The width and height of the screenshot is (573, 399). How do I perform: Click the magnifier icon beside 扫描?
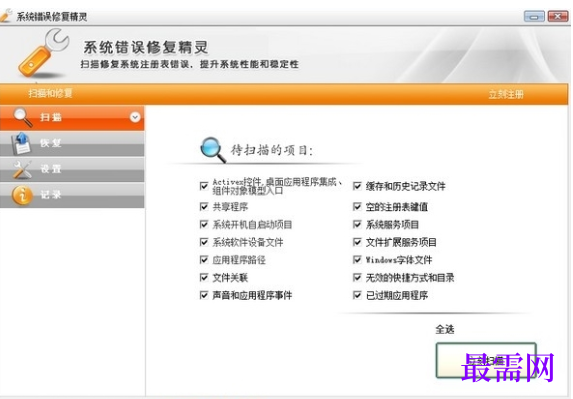[x=23, y=117]
